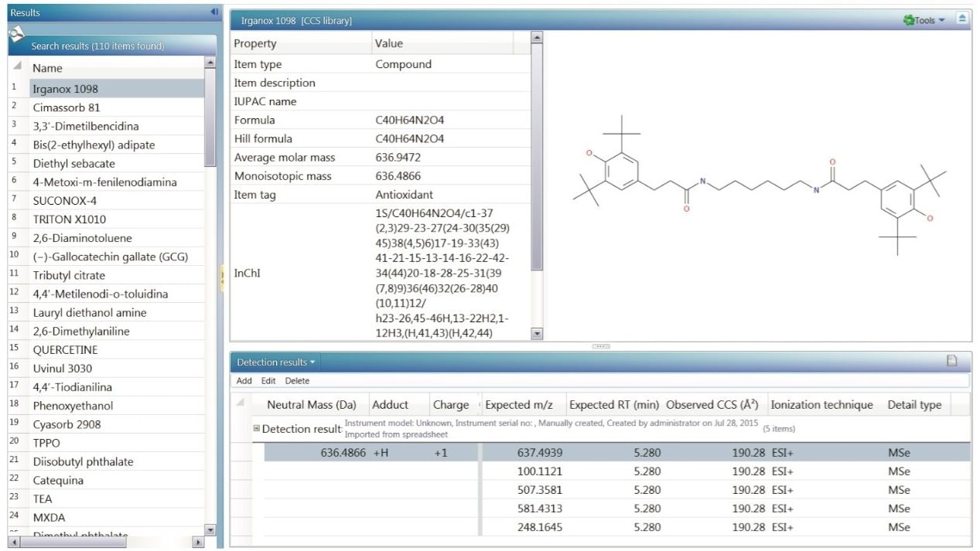Viewport: 980px width, 551px height.
Task: Click the collapse panel icon beside Tools
Action: 961,19
